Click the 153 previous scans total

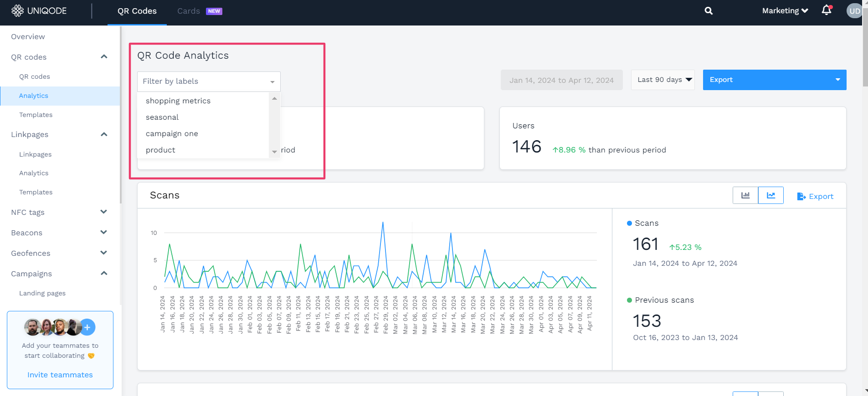[647, 321]
